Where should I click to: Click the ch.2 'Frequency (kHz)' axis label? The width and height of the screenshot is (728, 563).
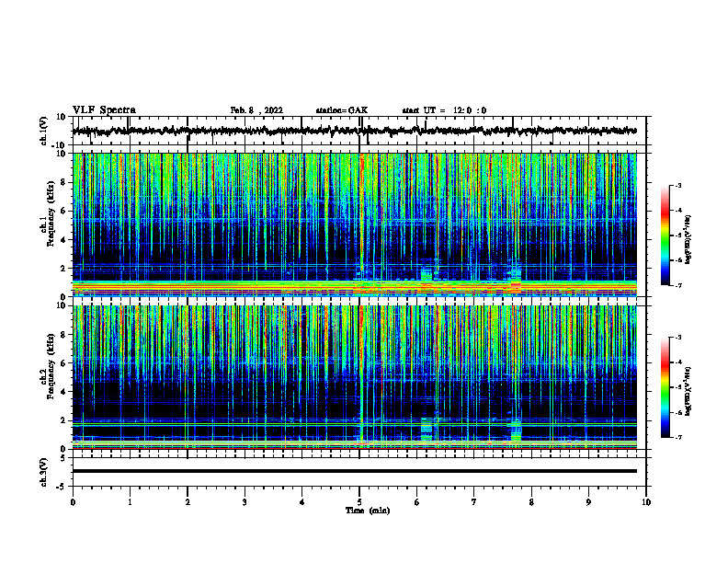(x=51, y=366)
